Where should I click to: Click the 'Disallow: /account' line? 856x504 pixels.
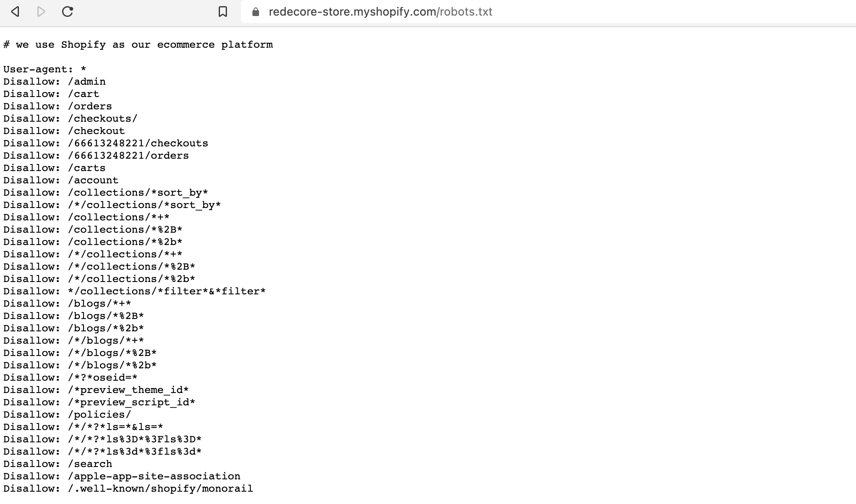(x=61, y=180)
